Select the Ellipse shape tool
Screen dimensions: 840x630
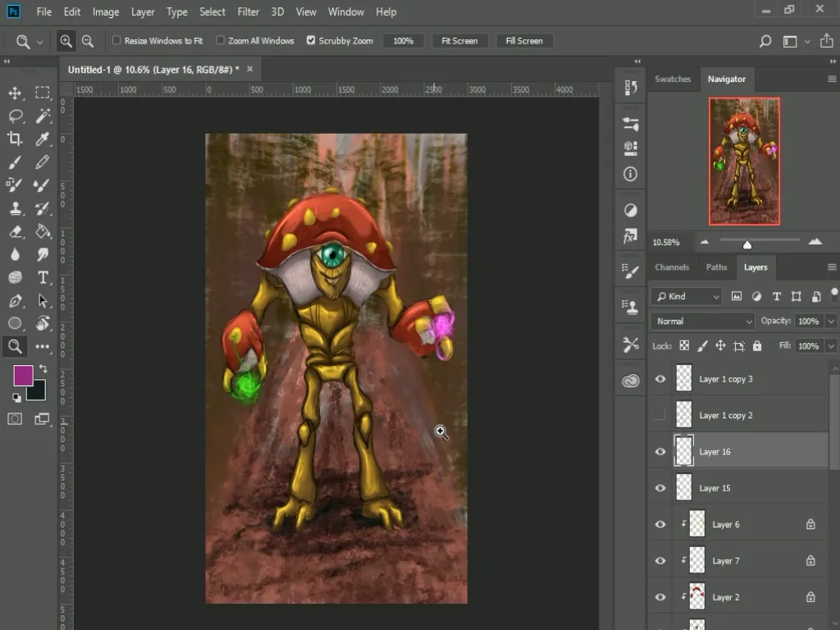[x=15, y=323]
